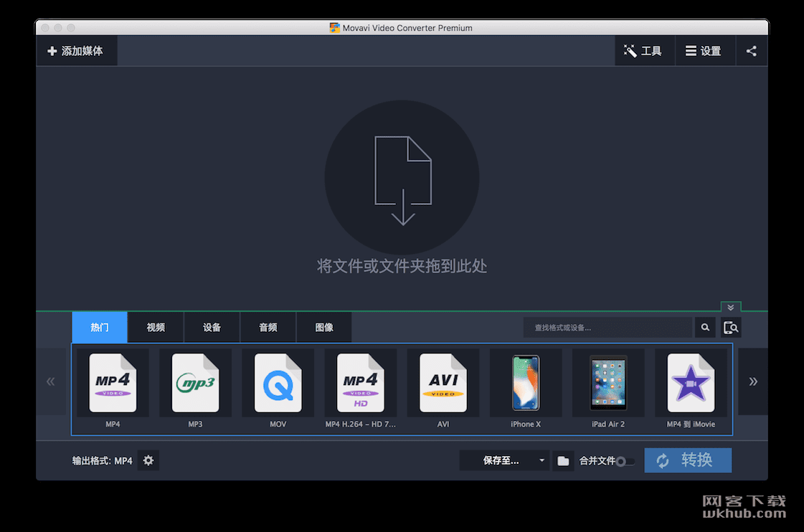804x532 pixels.
Task: Click the output folder icon
Action: [x=563, y=461]
